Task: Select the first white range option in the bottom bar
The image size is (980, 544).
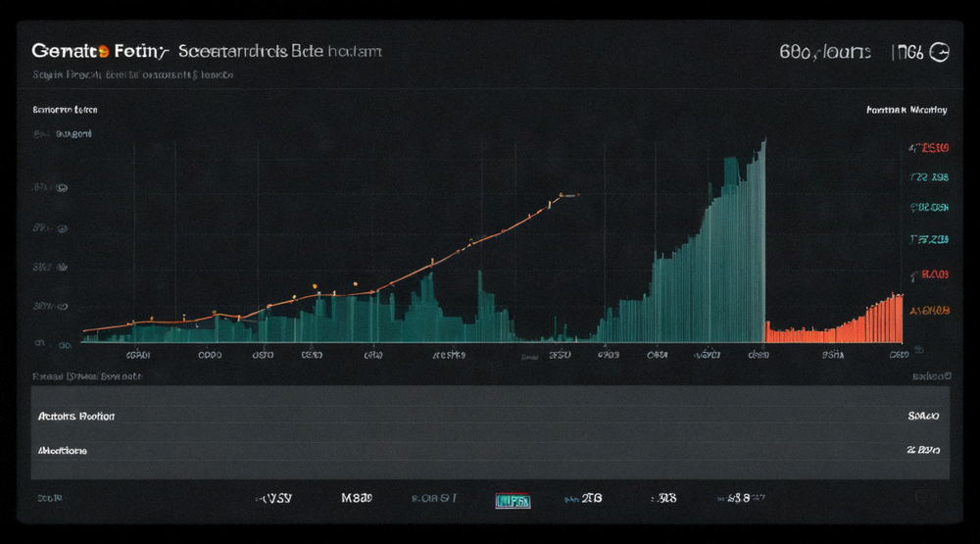Action: coord(273,498)
